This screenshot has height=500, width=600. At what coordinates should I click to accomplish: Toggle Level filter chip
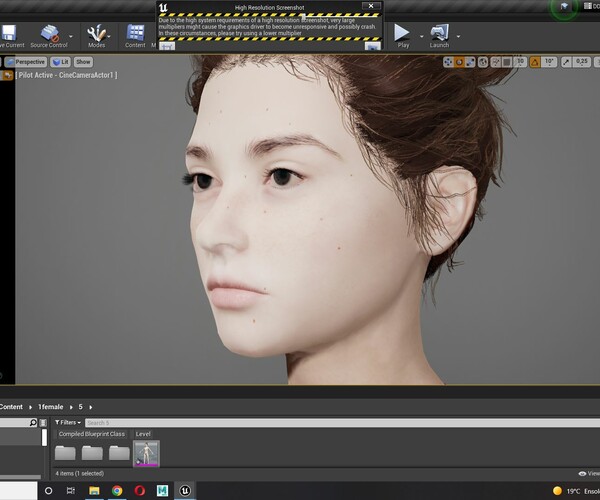pos(143,434)
